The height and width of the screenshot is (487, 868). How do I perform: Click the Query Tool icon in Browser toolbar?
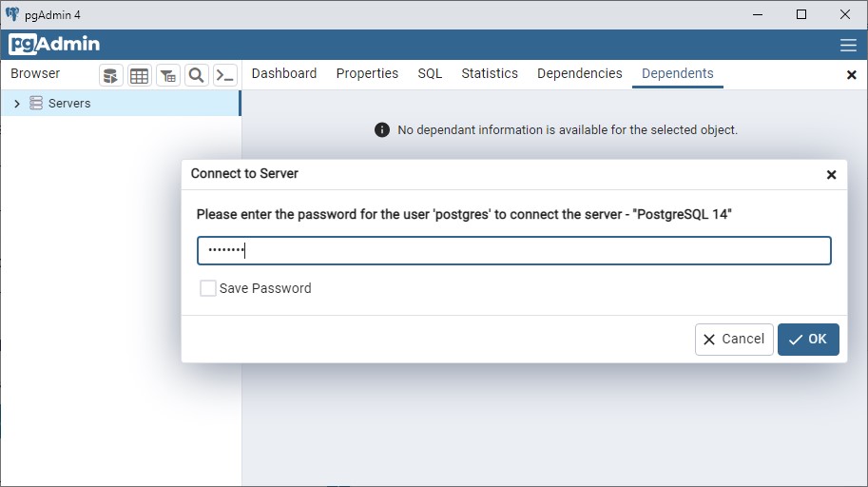click(111, 75)
